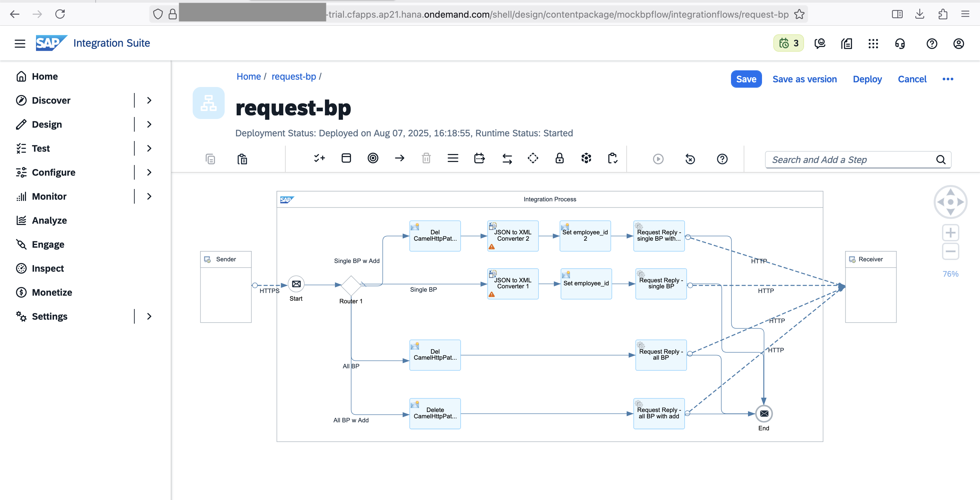Open the editor toolbar help icon

722,159
